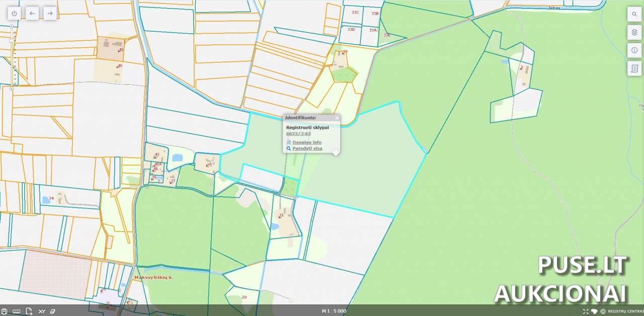644x316 pixels.
Task: Click the power/reset map view button
Action: (x=14, y=14)
